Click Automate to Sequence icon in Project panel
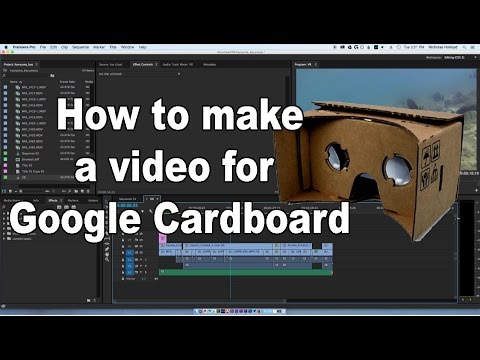Image resolution: width=480 pixels, height=360 pixels. tap(64, 191)
